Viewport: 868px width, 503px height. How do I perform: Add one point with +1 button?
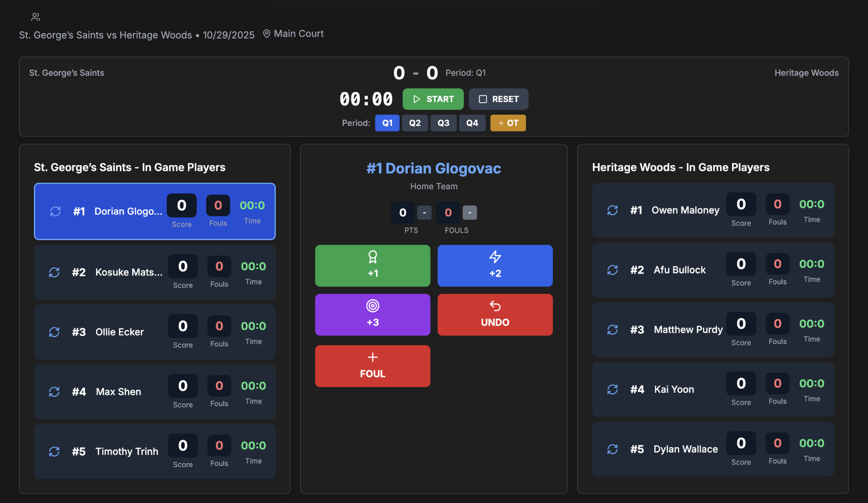[x=372, y=265]
